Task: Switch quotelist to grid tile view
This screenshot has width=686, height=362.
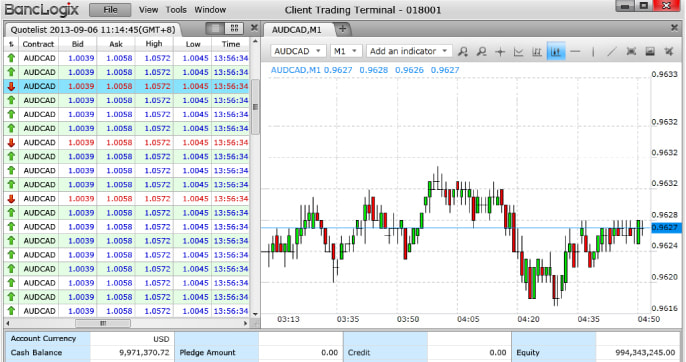Action: [x=234, y=28]
